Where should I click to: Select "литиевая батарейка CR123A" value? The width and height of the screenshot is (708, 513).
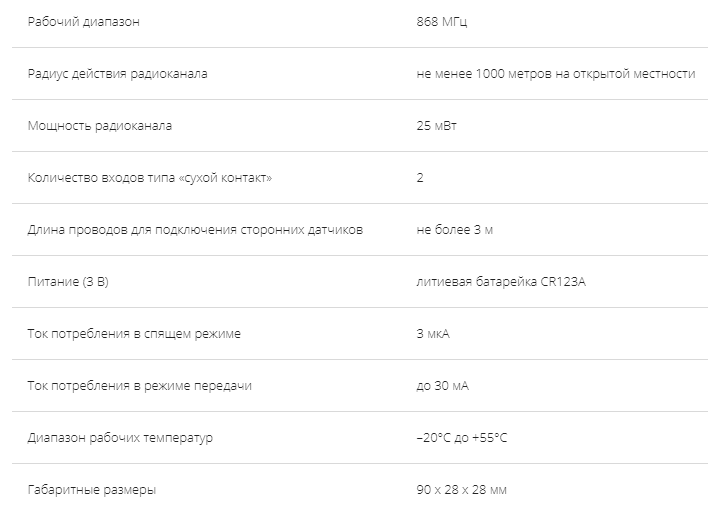[501, 282]
